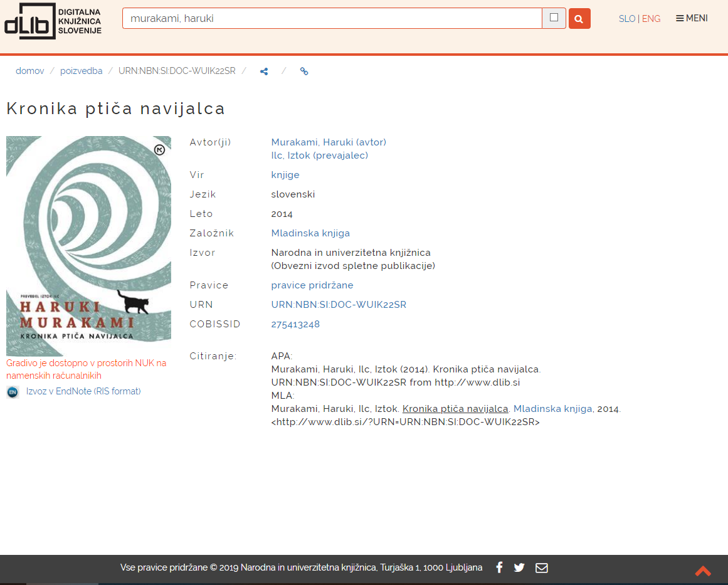Open COBISS ID 275413248 link
Screen dimensions: 728x585
[295, 324]
